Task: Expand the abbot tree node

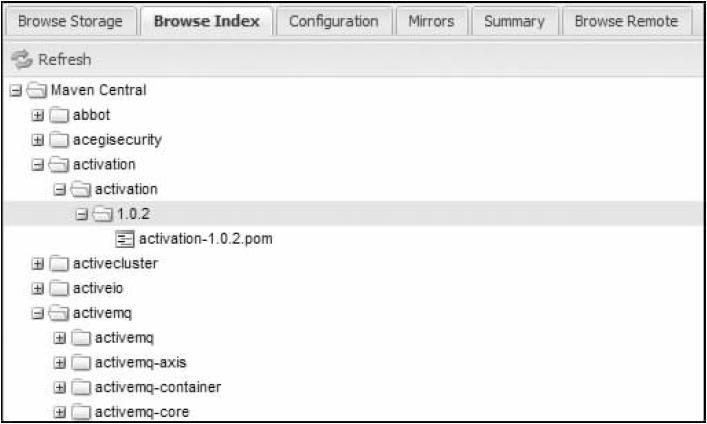Action: (x=38, y=115)
